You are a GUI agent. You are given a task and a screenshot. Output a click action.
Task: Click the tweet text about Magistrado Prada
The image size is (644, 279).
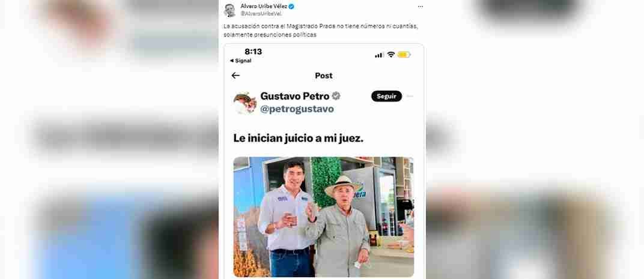[x=320, y=31]
